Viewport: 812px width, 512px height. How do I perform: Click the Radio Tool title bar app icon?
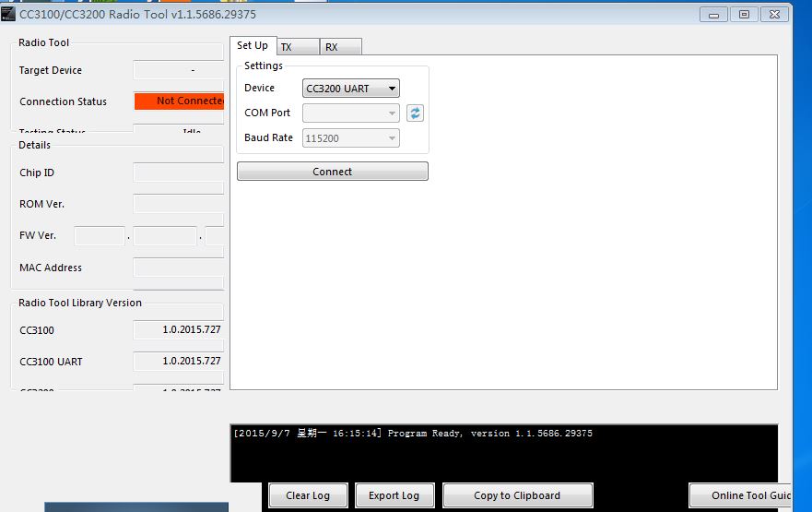point(7,14)
